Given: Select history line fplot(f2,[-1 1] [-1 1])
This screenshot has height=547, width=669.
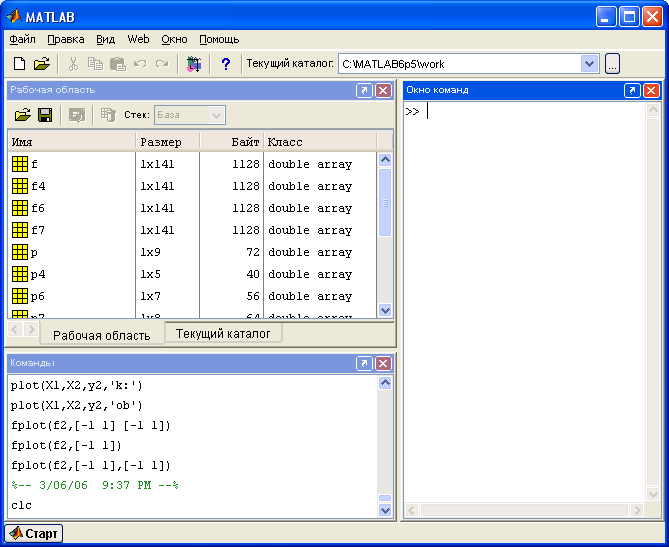Looking at the screenshot, I should (x=91, y=425).
